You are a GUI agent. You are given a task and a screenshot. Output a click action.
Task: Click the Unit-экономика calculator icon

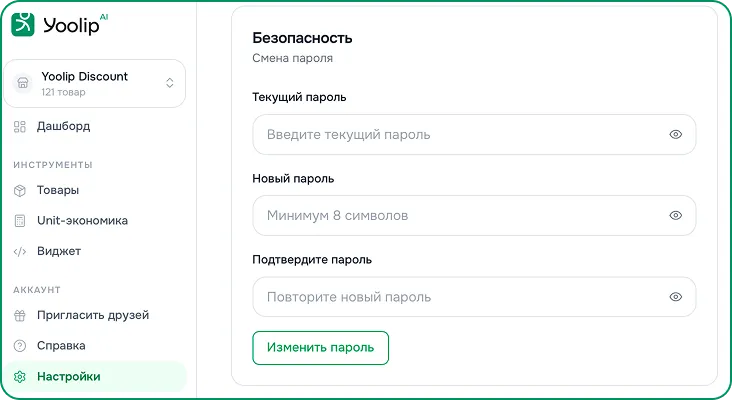point(20,221)
